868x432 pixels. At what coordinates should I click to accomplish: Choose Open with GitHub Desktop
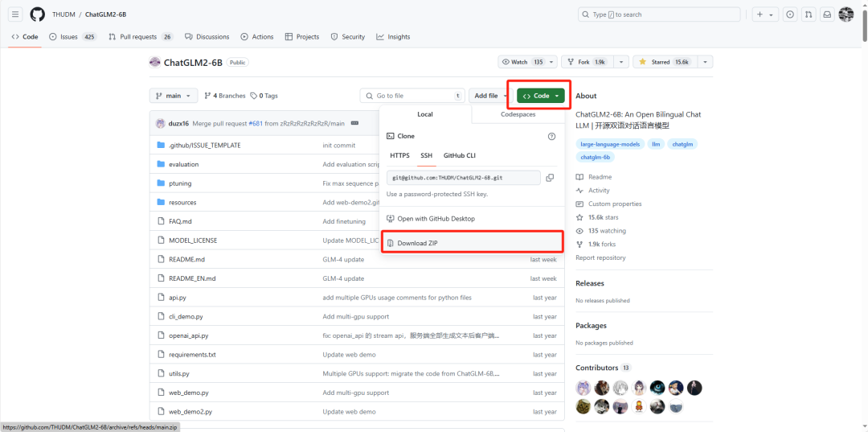point(473,219)
